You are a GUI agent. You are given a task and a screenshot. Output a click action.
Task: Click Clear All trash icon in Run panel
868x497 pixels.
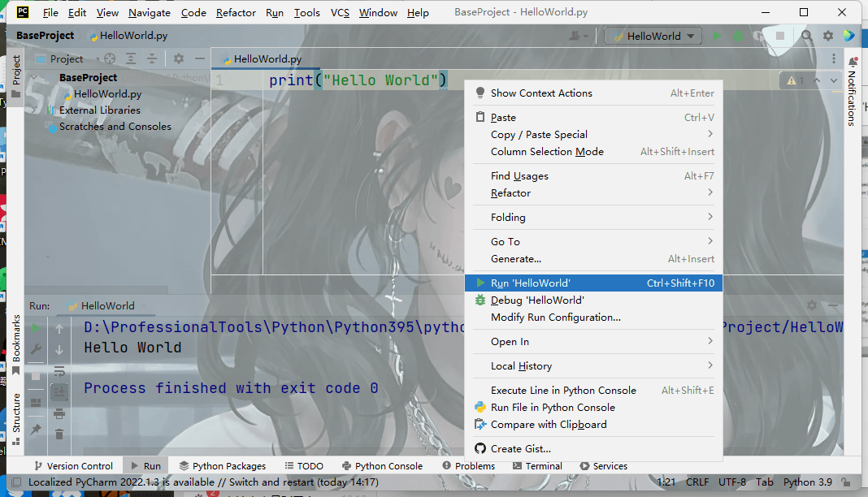pos(59,434)
